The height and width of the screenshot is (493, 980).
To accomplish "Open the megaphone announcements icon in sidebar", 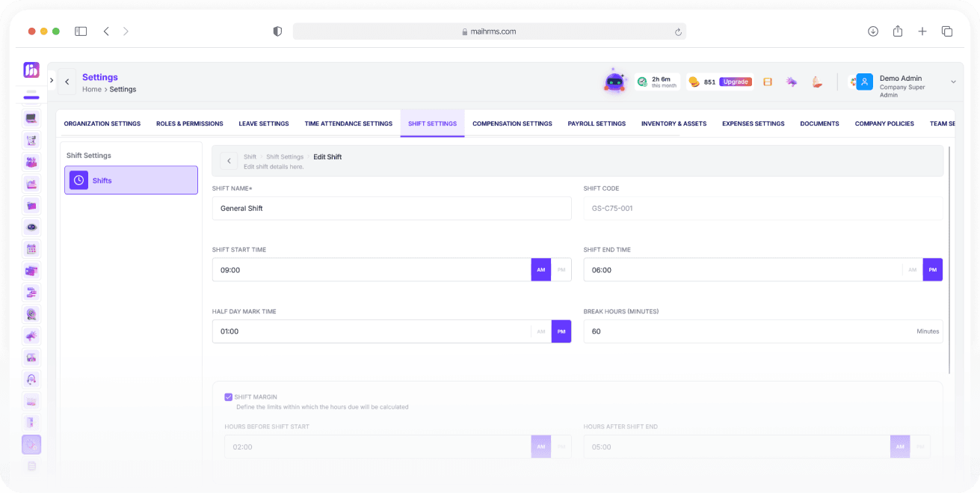I will [x=31, y=336].
